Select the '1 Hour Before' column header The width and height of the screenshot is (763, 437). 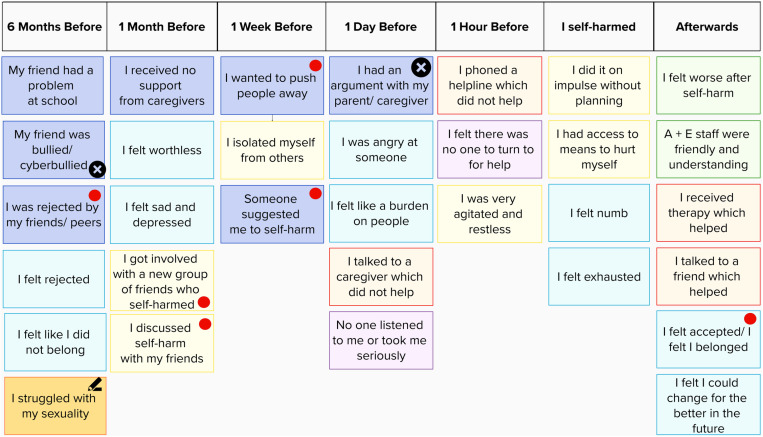(490, 27)
